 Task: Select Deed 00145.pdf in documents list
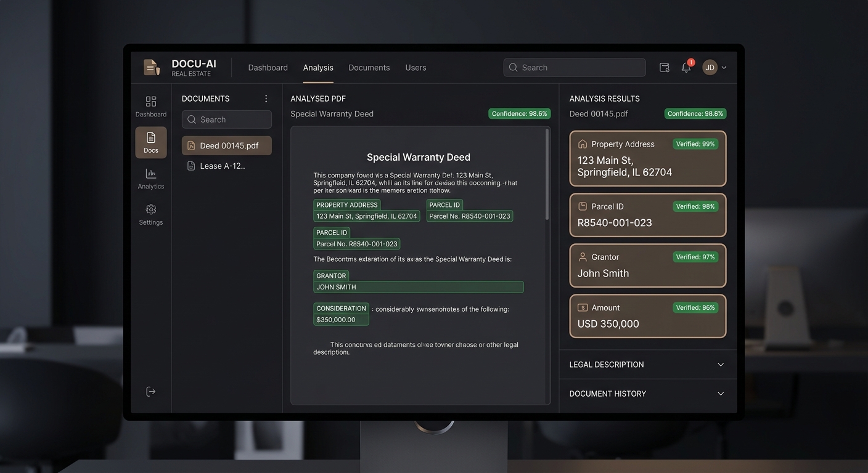coord(227,146)
